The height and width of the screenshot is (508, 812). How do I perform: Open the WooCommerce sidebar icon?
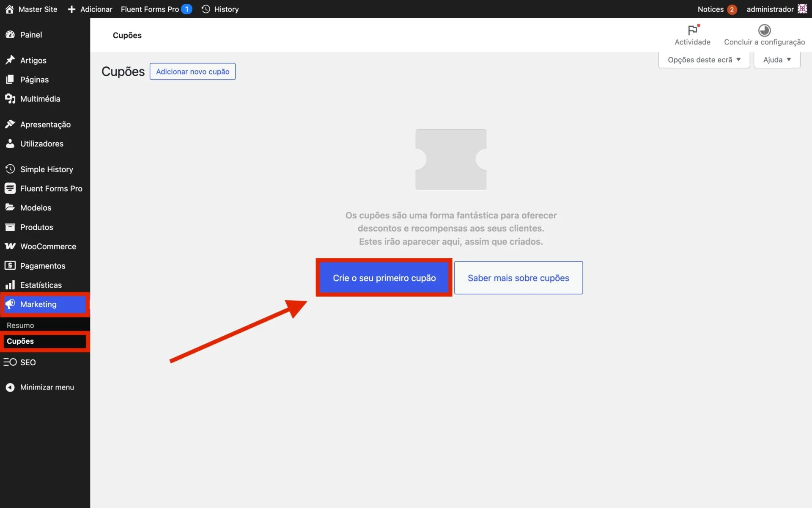pos(10,246)
